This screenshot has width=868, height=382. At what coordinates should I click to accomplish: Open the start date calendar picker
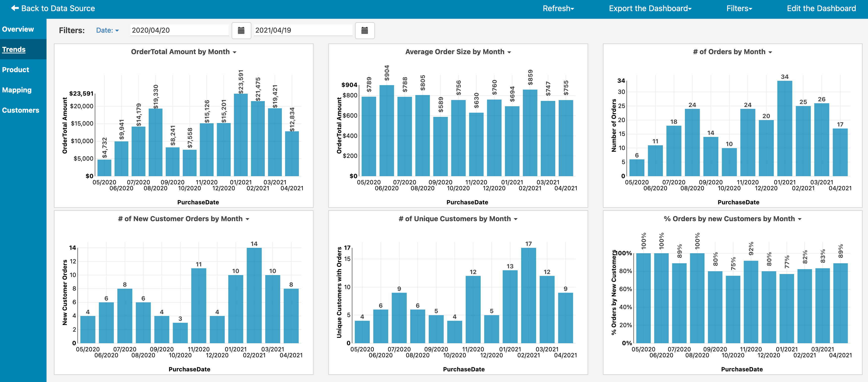241,31
